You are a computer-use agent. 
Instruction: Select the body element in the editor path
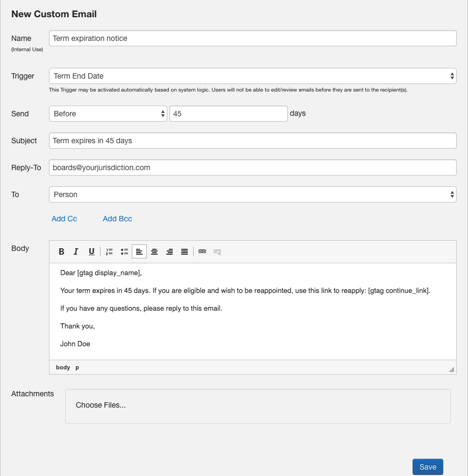[62, 367]
